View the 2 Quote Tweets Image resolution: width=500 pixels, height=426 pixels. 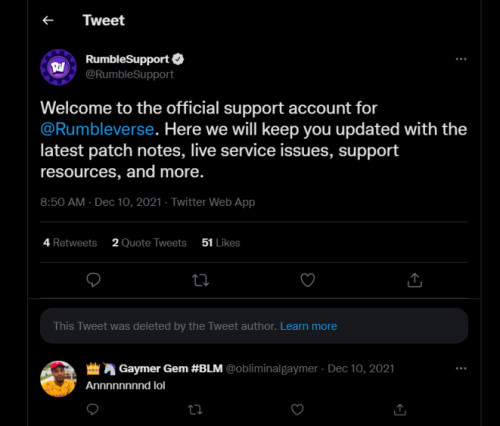(x=149, y=243)
